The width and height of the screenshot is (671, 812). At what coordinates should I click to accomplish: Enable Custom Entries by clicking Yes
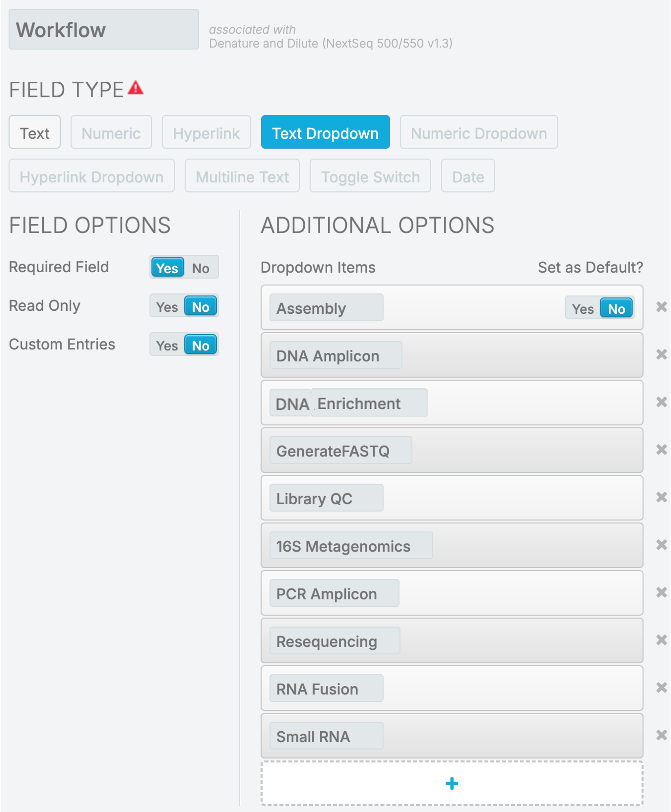[167, 345]
